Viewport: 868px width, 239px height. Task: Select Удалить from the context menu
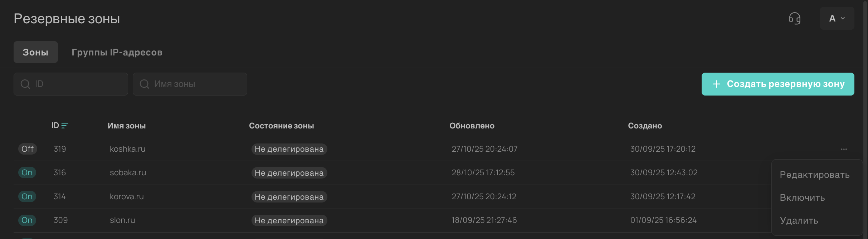tap(799, 221)
